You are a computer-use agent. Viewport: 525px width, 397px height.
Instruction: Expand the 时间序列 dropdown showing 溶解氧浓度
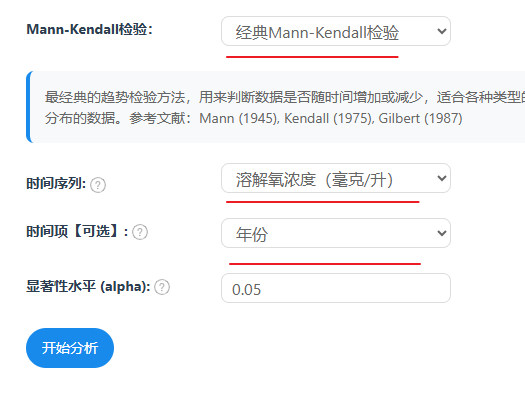coord(336,178)
